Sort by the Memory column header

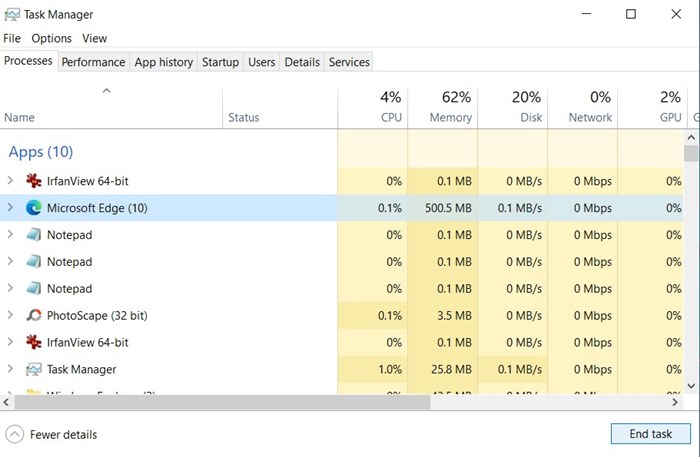pyautogui.click(x=442, y=108)
